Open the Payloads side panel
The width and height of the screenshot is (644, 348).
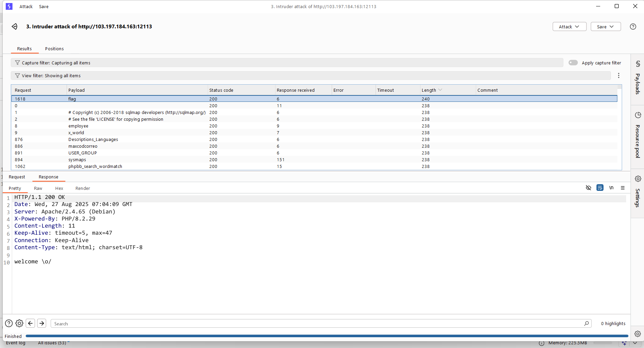[x=637, y=79]
